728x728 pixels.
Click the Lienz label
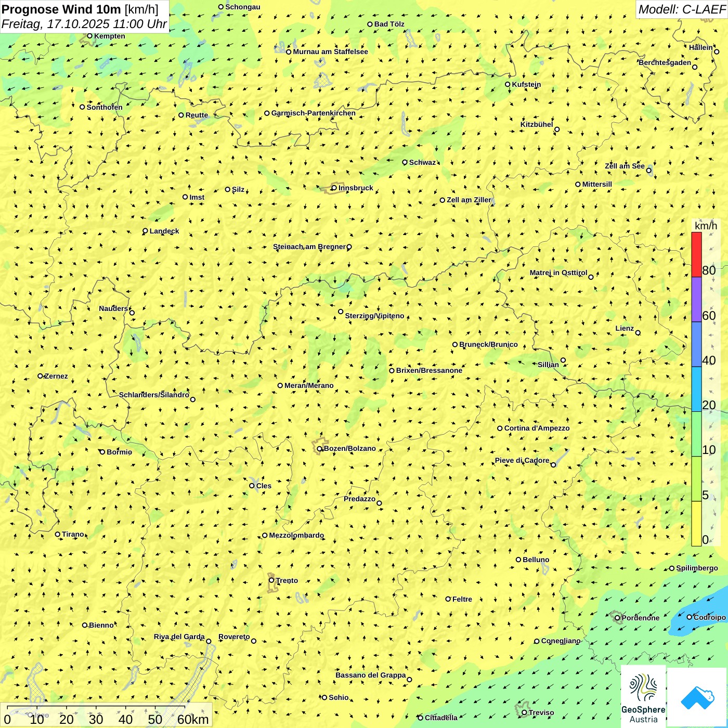[625, 328]
